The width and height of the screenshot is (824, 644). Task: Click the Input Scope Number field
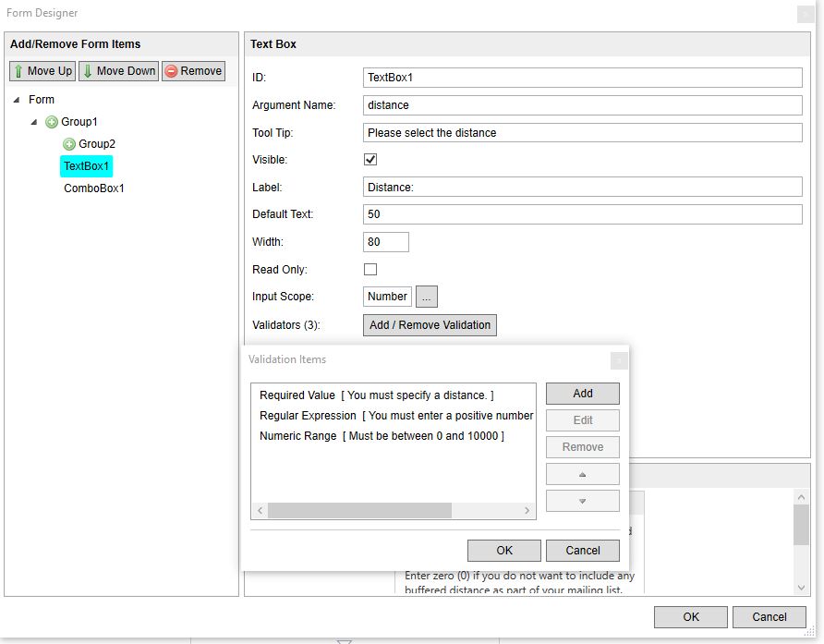pyautogui.click(x=387, y=297)
